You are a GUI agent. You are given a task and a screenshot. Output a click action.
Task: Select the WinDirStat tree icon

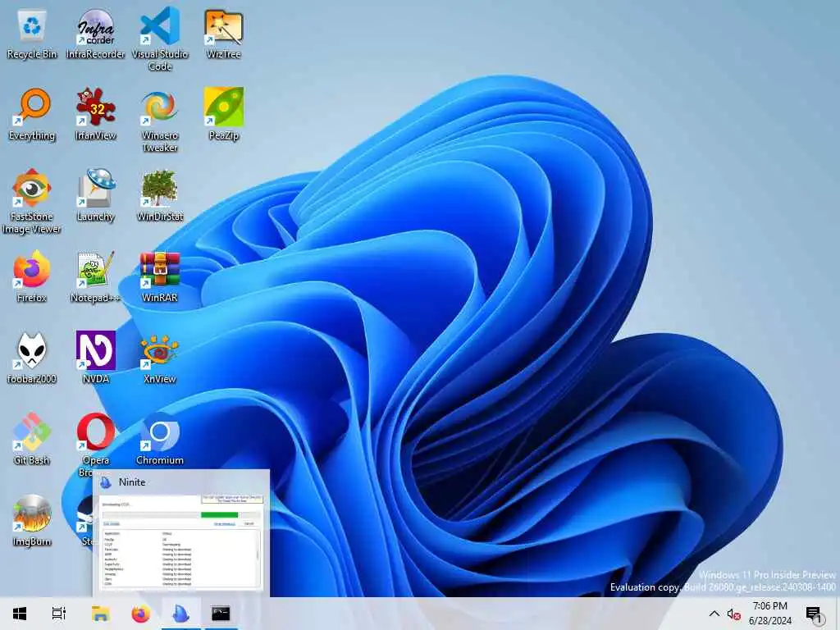(x=160, y=195)
